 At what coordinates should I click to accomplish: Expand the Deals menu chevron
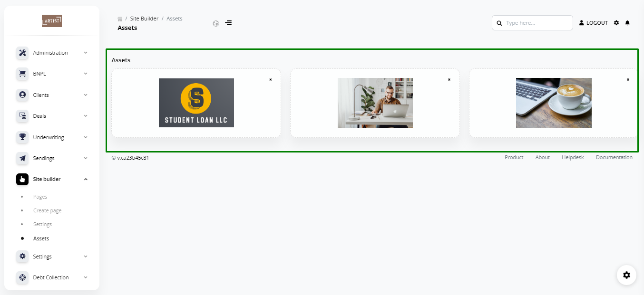click(86, 116)
